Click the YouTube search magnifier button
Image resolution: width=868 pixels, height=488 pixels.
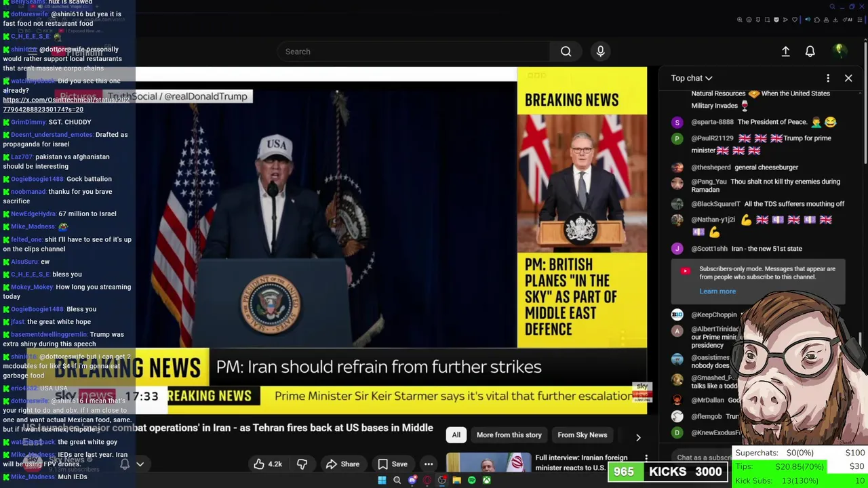pos(566,52)
